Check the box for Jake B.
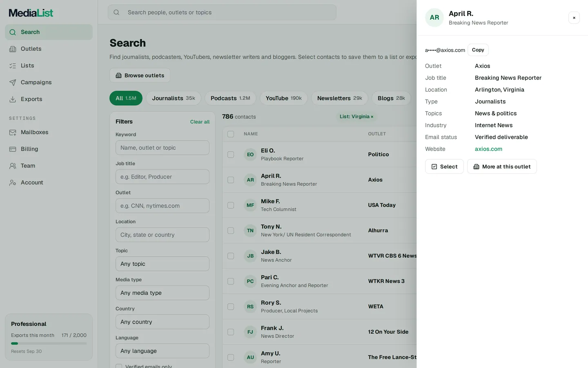Viewport: 588px width, 368px height. coord(231,256)
